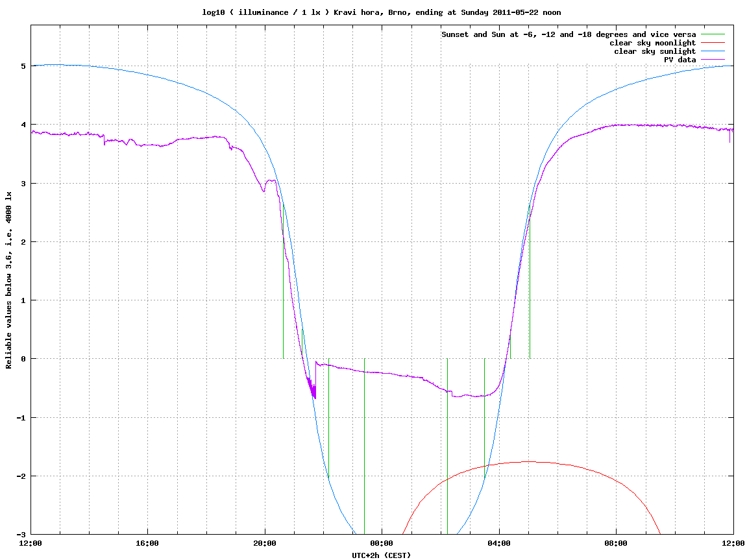The height and width of the screenshot is (560, 747).
Task: Click the y-axis tick label '5'
Action: tap(23, 66)
